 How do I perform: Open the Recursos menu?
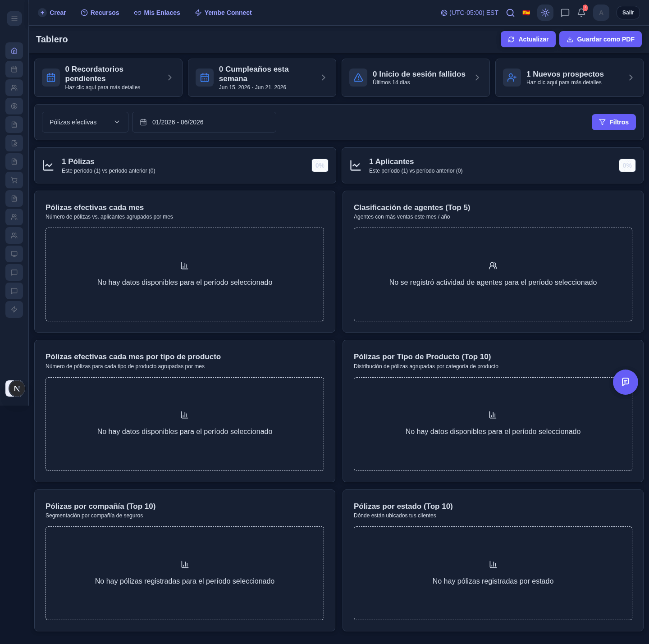[x=100, y=13]
